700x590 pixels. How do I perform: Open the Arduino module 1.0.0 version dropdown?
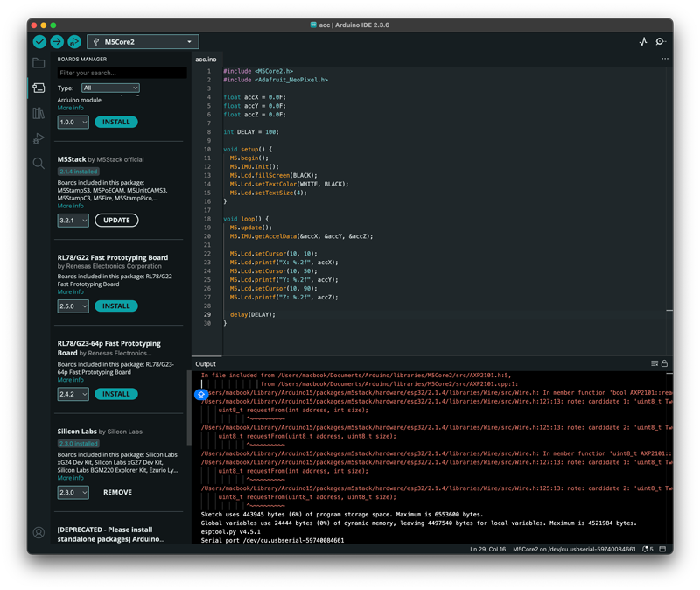(73, 122)
